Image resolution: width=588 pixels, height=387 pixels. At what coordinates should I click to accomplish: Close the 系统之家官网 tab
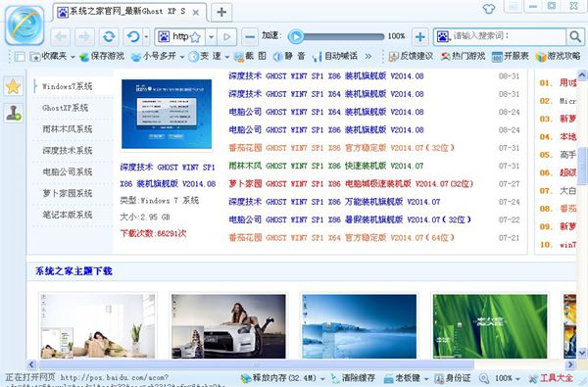[x=195, y=13]
